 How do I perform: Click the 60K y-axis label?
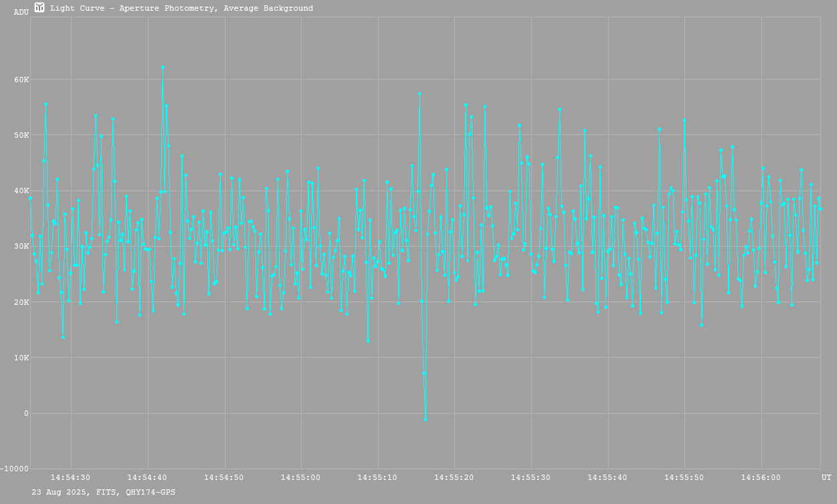pyautogui.click(x=21, y=80)
